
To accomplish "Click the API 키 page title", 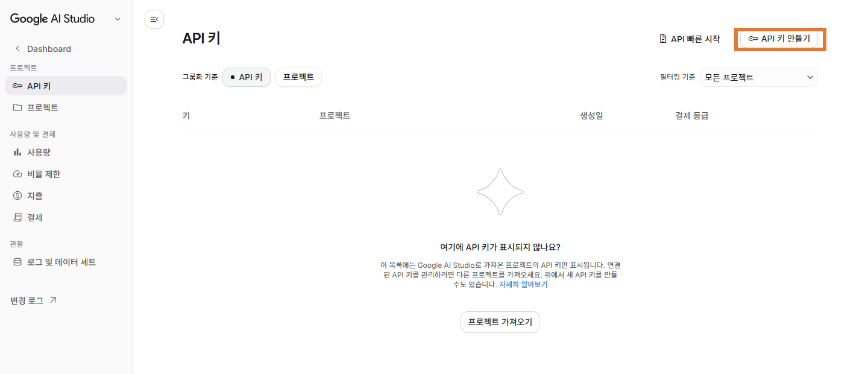I will (x=201, y=39).
